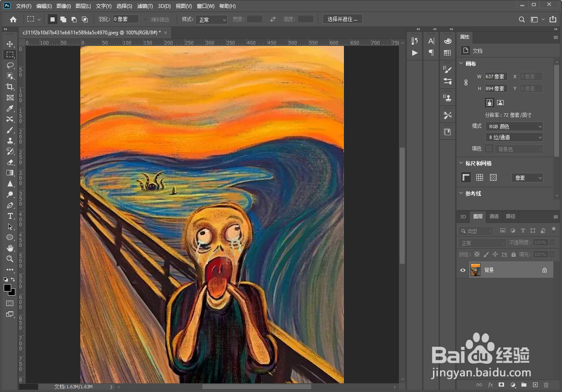Select Add to Selection mode button

click(63, 19)
